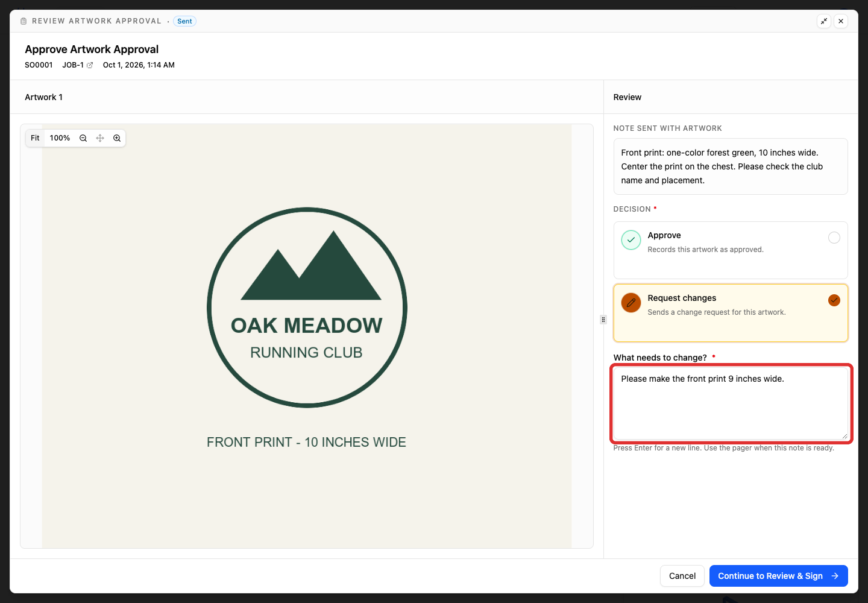This screenshot has height=603, width=868.
Task: Click the Cancel button
Action: [x=682, y=576]
